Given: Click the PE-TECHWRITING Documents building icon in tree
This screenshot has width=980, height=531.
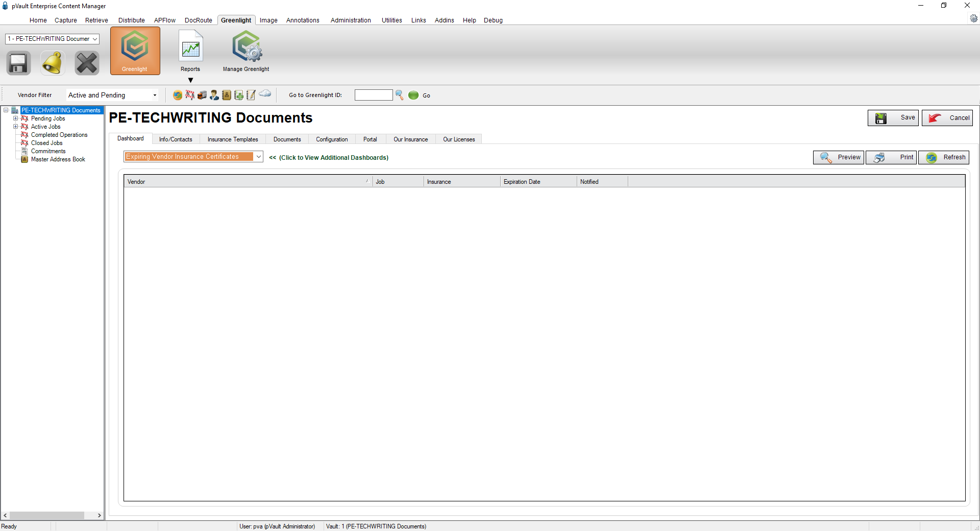Looking at the screenshot, I should pos(15,110).
